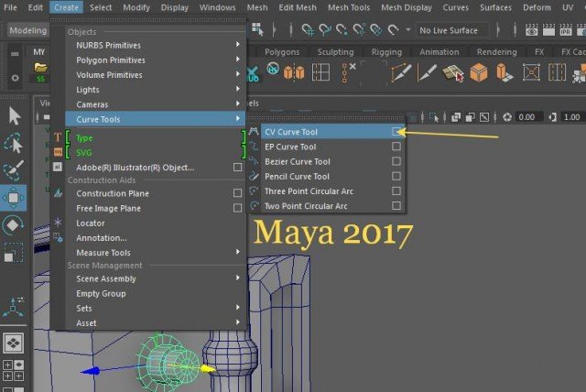
Task: Click the four-view layout icon
Action: pyautogui.click(x=14, y=370)
